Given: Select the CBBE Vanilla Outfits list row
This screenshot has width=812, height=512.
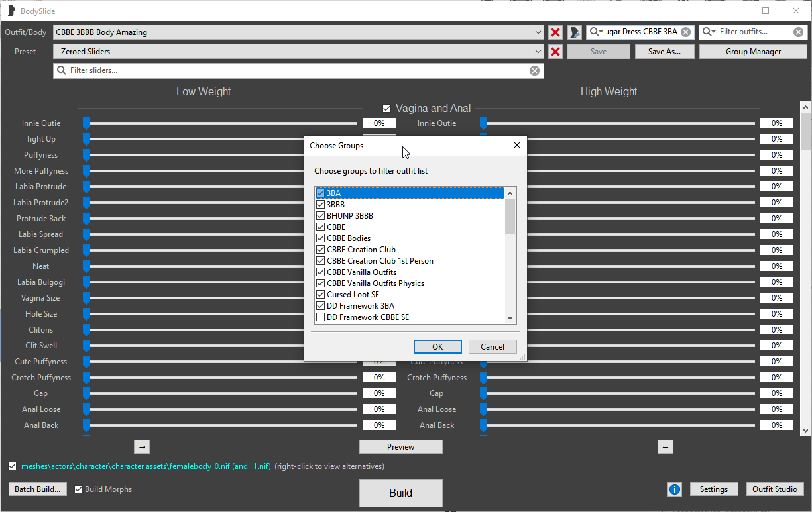Looking at the screenshot, I should point(410,272).
